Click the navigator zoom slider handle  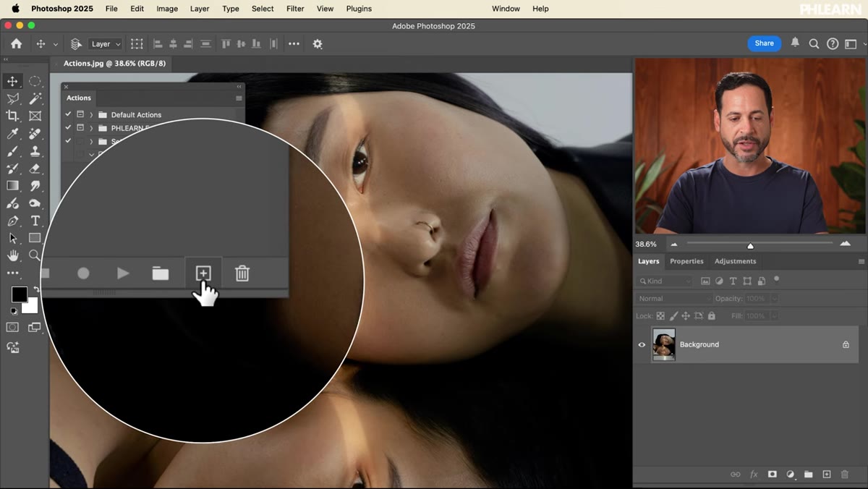pyautogui.click(x=750, y=245)
